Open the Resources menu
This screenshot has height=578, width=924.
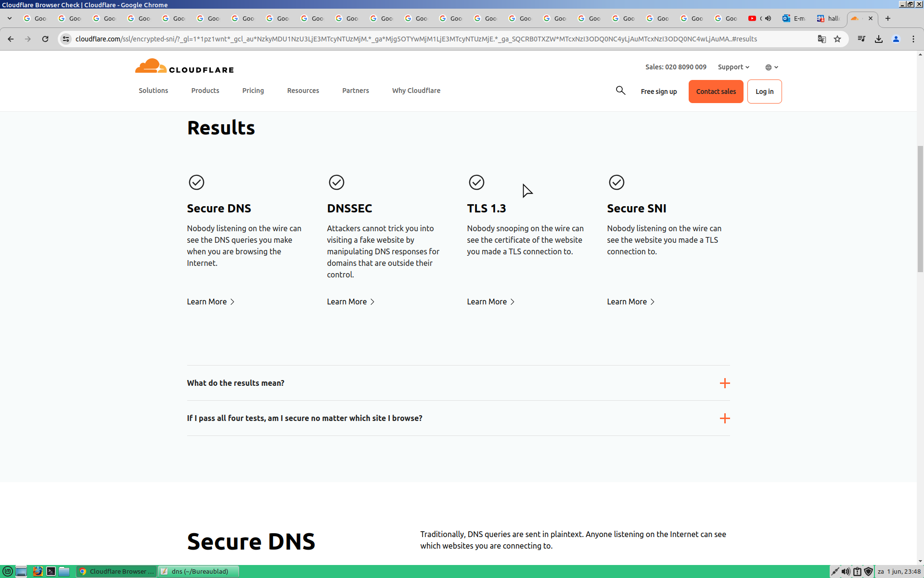[x=303, y=91]
